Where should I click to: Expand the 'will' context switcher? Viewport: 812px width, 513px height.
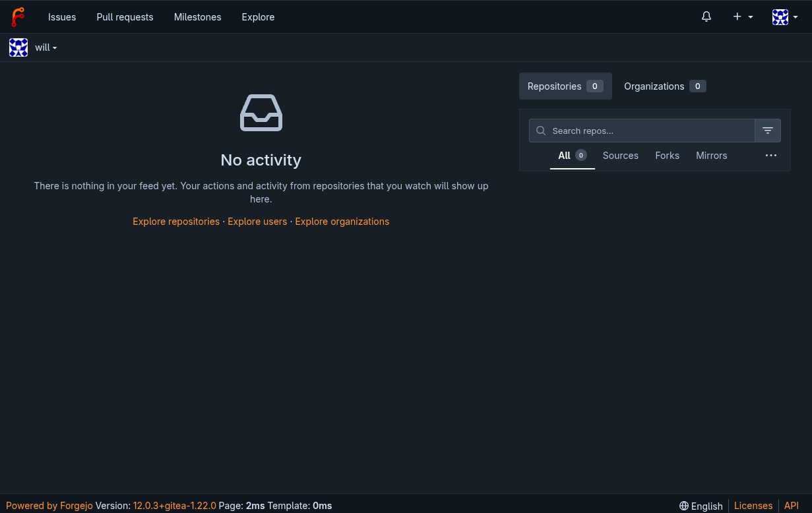tap(46, 47)
